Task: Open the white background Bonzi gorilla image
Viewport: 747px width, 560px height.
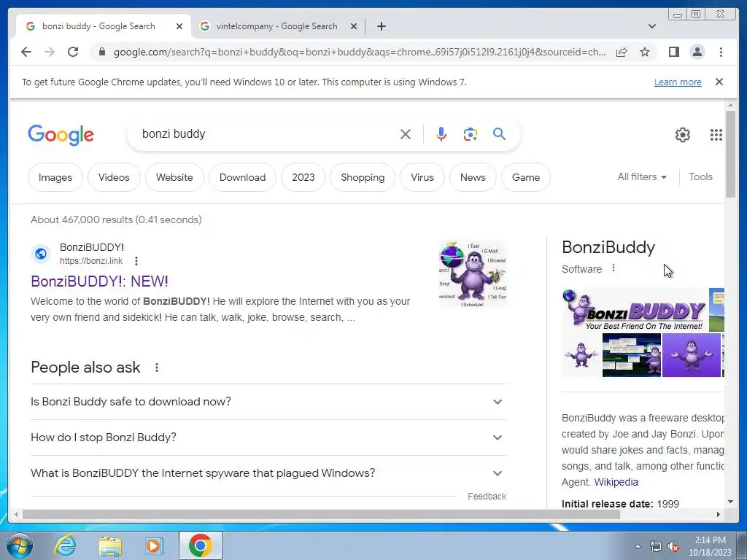Action: point(581,355)
